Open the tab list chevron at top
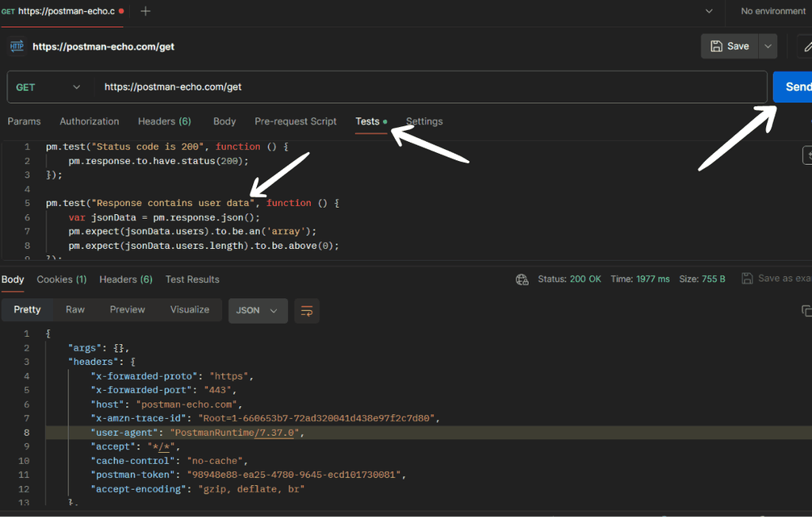Image resolution: width=812 pixels, height=517 pixels. (x=709, y=11)
